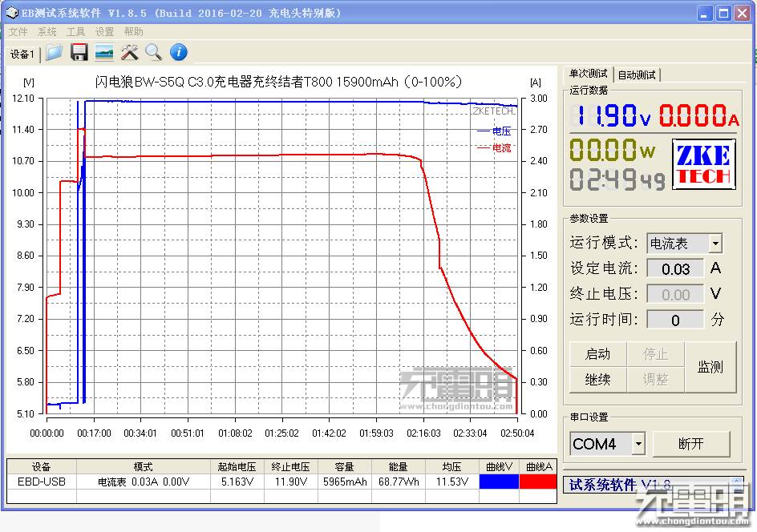Click the 能量 column header
This screenshot has width=757, height=532.
[399, 467]
